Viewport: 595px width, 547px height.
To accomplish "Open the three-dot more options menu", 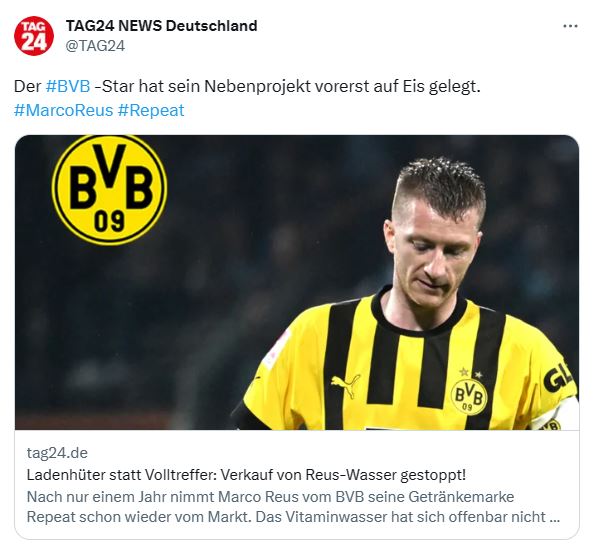I will click(x=570, y=26).
